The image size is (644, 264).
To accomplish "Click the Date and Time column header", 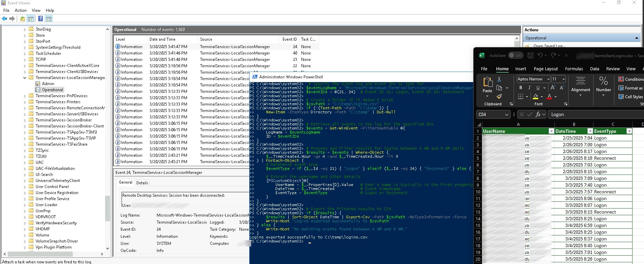I will coord(162,39).
